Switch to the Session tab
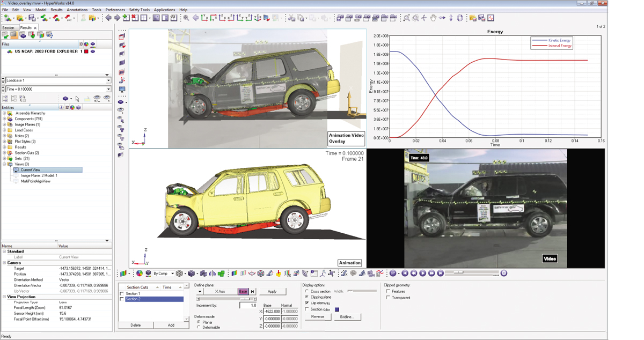This screenshot has width=644, height=340. click(8, 28)
